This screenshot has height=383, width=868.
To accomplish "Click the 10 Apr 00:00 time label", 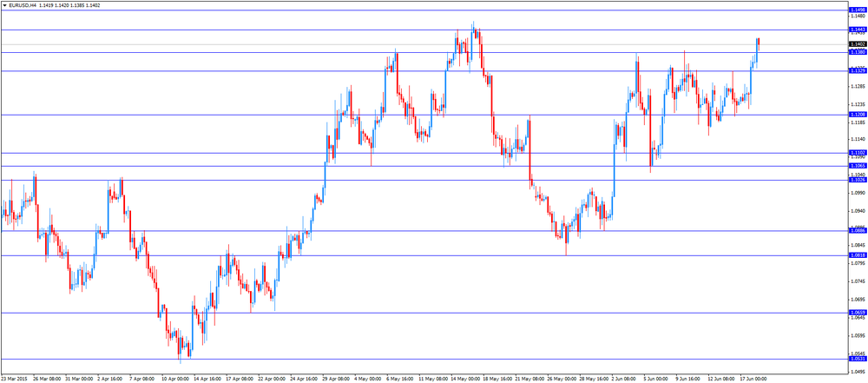I will (x=174, y=380).
